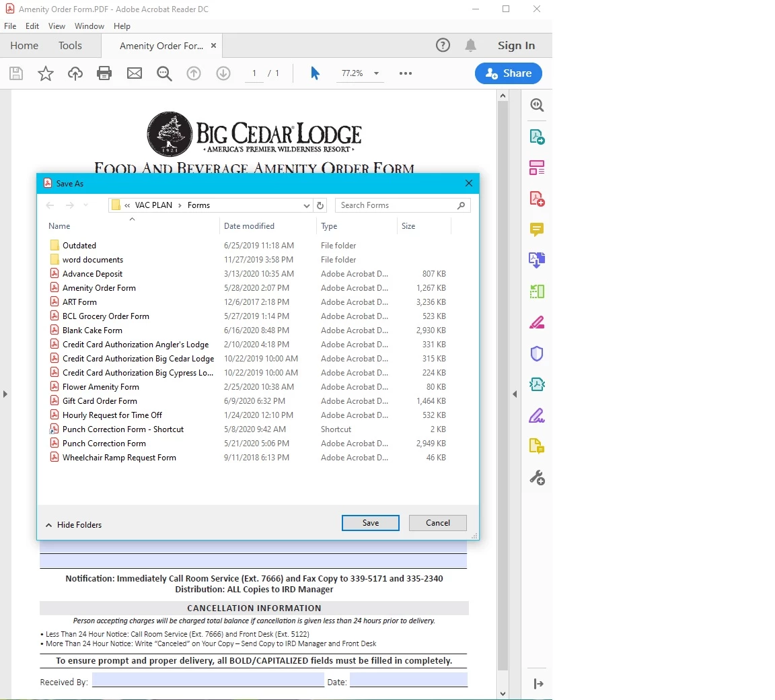The image size is (775, 700).
Task: Click Hide Folders expander
Action: 73,525
